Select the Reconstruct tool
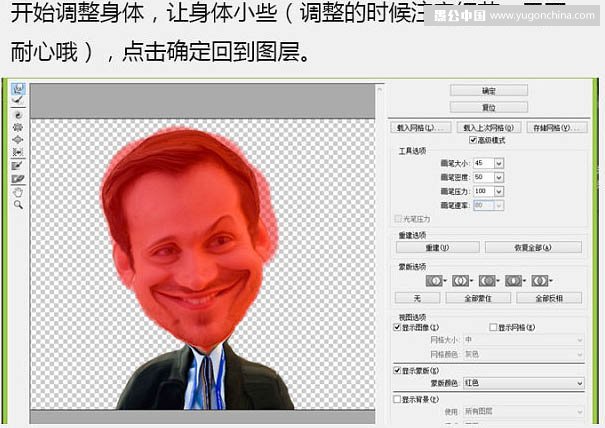 (18, 101)
